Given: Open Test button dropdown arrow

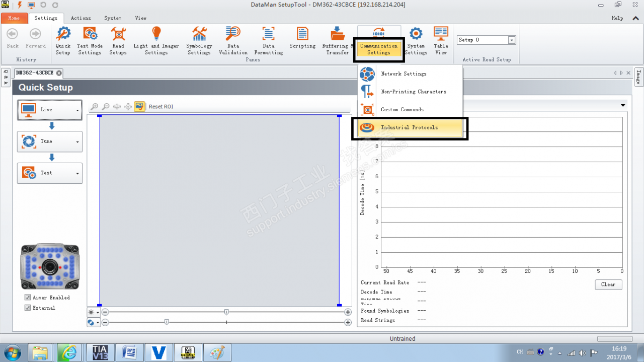Looking at the screenshot, I should coord(77,174).
